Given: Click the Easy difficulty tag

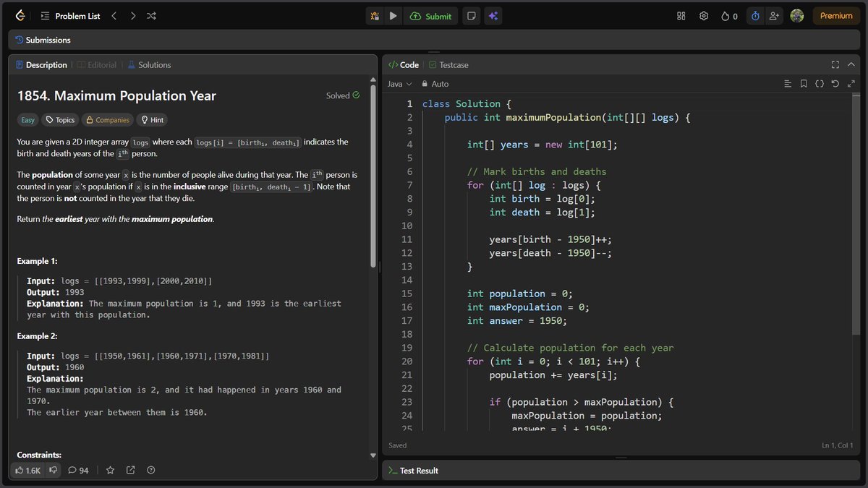Looking at the screenshot, I should (27, 120).
